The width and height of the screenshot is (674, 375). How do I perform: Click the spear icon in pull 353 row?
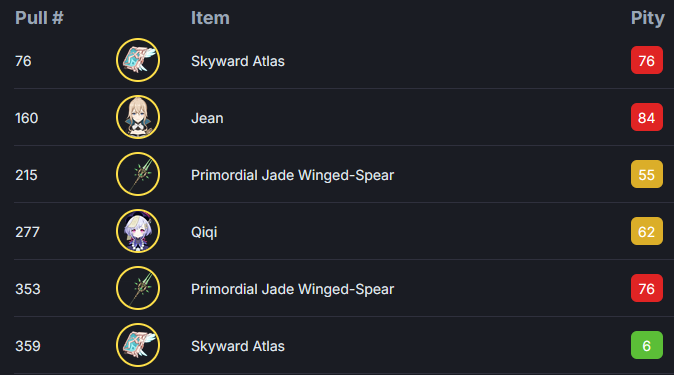pos(138,288)
